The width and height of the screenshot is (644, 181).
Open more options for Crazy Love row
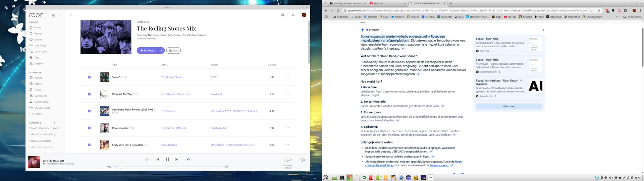[x=287, y=145]
